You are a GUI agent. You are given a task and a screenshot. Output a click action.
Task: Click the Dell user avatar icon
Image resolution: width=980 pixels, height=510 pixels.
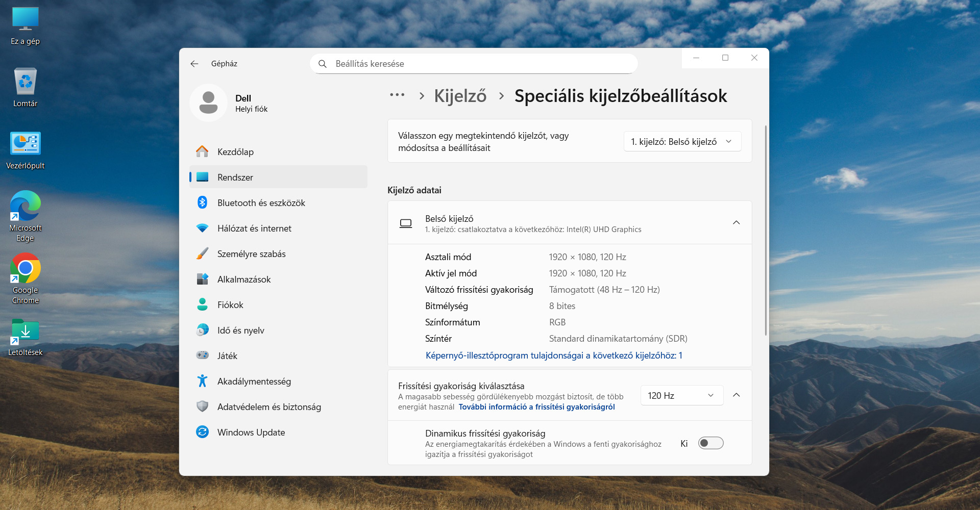[208, 103]
